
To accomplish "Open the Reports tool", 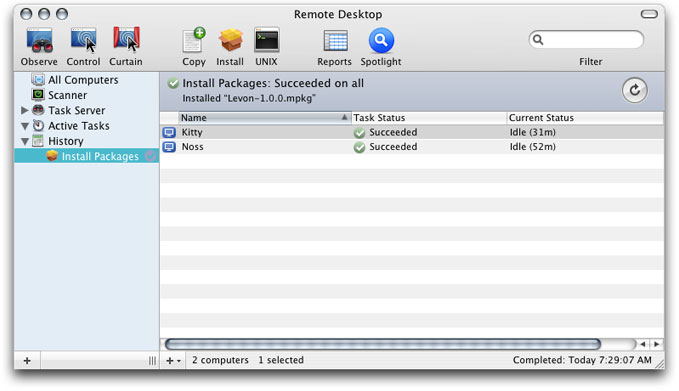I will (335, 41).
